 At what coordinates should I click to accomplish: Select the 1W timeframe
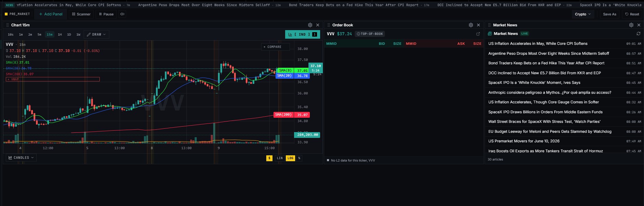[78, 35]
